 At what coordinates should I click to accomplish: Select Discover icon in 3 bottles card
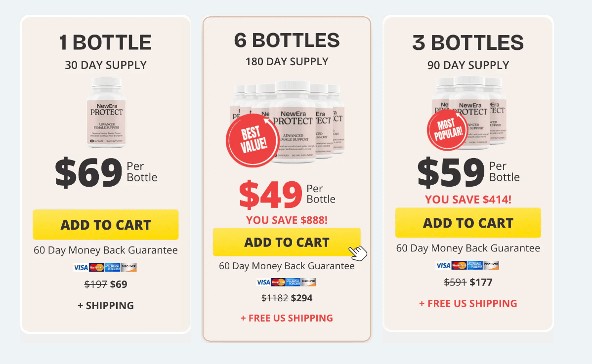point(491,265)
